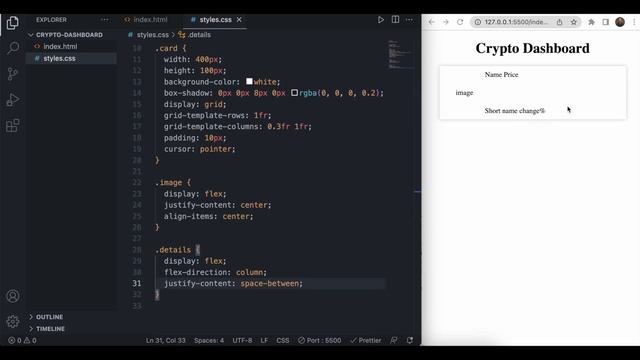Click the Crypto Dashboard heading
The height and width of the screenshot is (360, 640).
coord(532,48)
